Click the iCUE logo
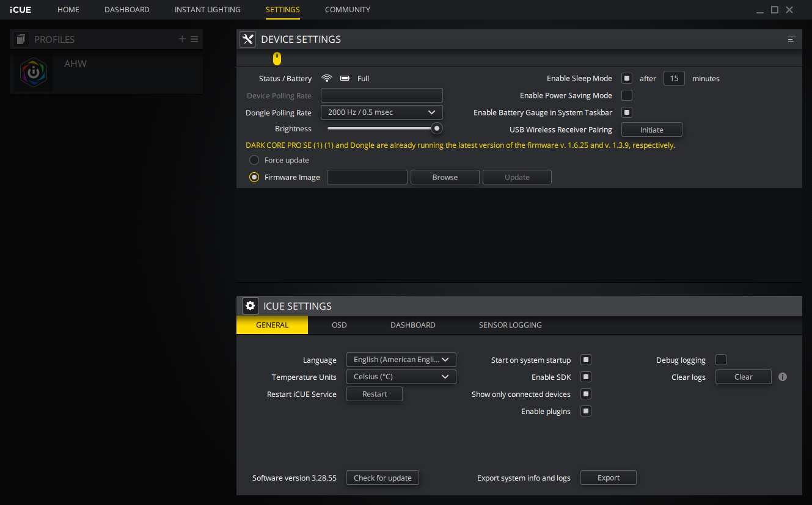This screenshot has height=505, width=812. [x=21, y=10]
